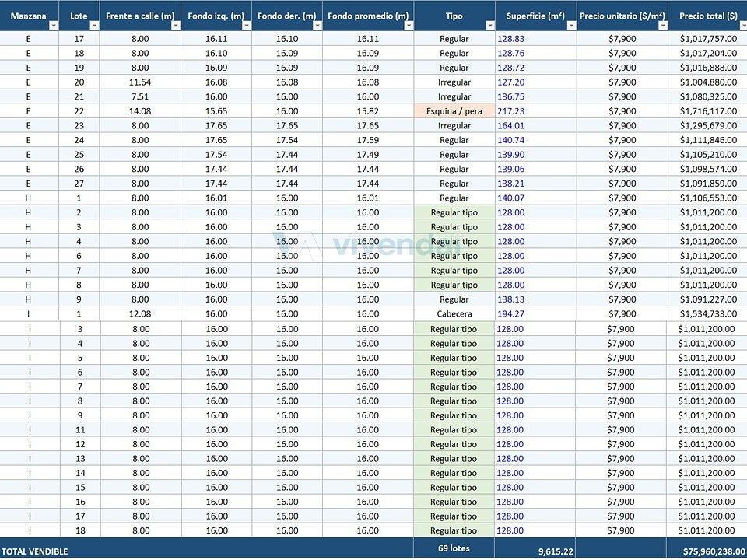
Task: Select grand total $75,960,238.00
Action: pos(714,552)
